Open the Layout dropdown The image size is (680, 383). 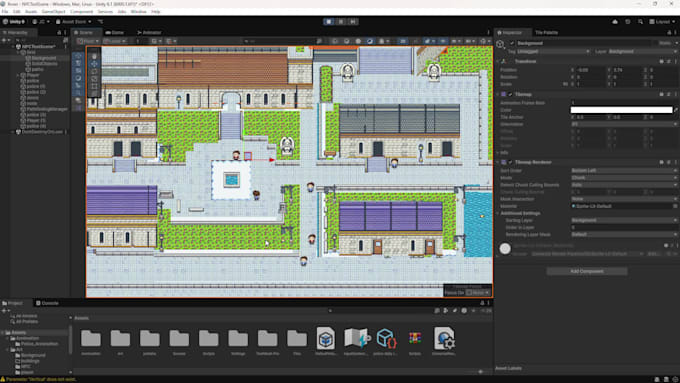(662, 22)
